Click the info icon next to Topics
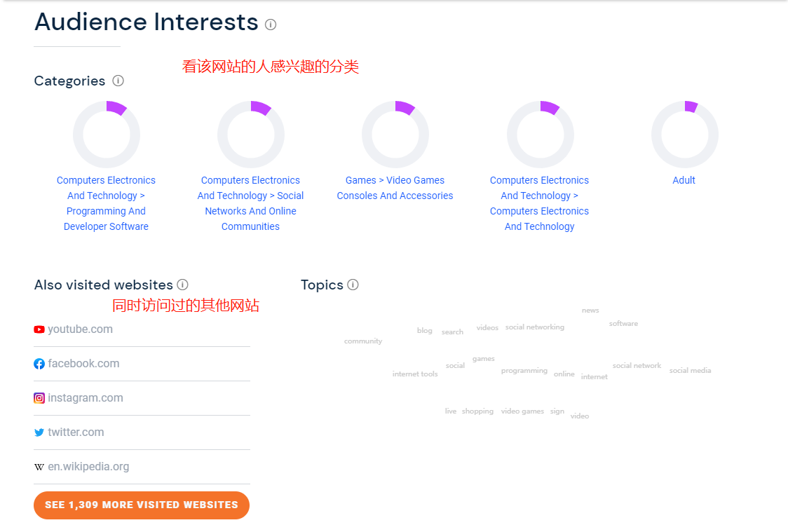This screenshot has height=532, width=788. click(x=353, y=285)
